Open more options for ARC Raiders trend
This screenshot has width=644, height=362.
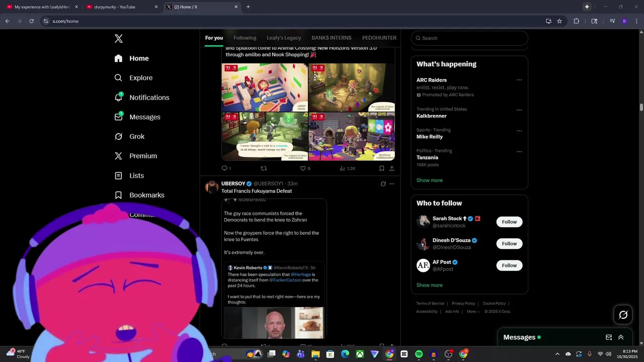pos(519,80)
